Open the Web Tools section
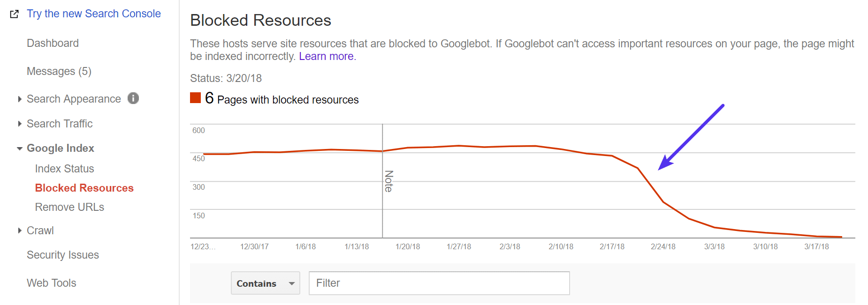This screenshot has width=868, height=305. pos(51,283)
